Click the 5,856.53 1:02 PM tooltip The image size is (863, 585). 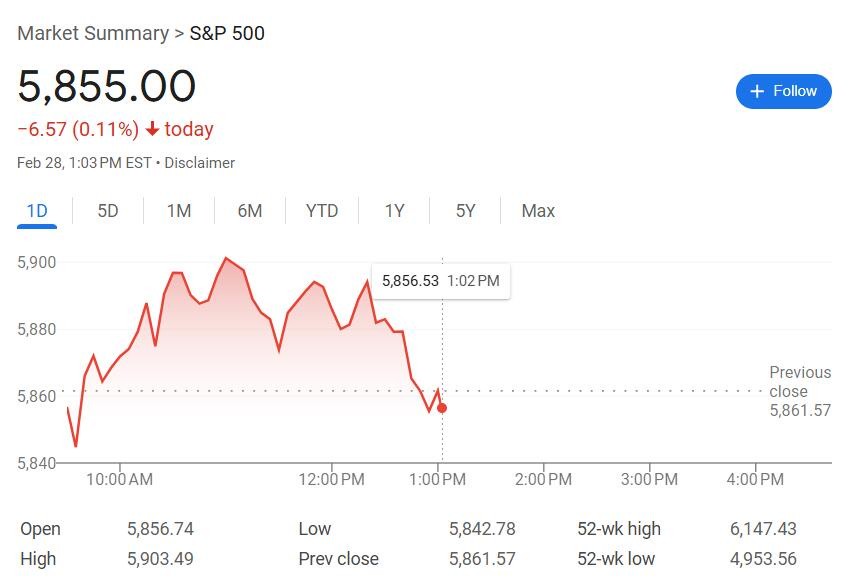pos(441,281)
